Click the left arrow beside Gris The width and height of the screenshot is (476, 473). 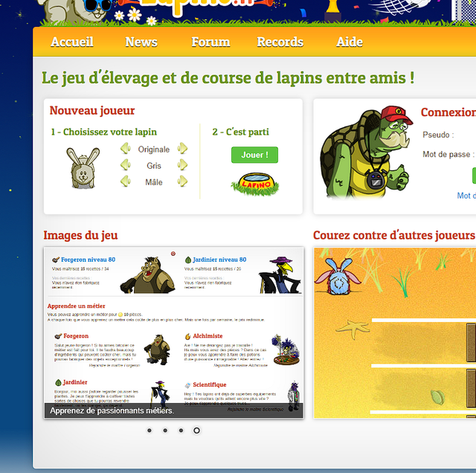126,165
